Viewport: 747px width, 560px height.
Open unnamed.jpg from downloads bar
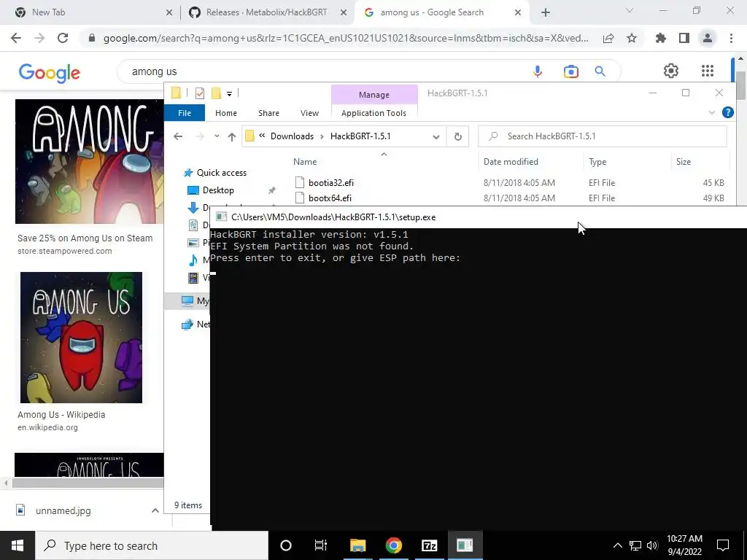pos(63,510)
